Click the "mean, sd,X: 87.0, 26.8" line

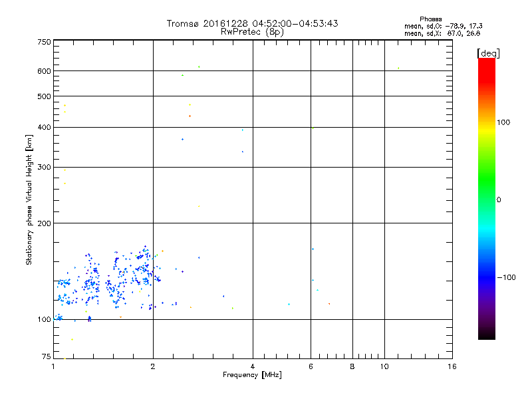[x=442, y=33]
